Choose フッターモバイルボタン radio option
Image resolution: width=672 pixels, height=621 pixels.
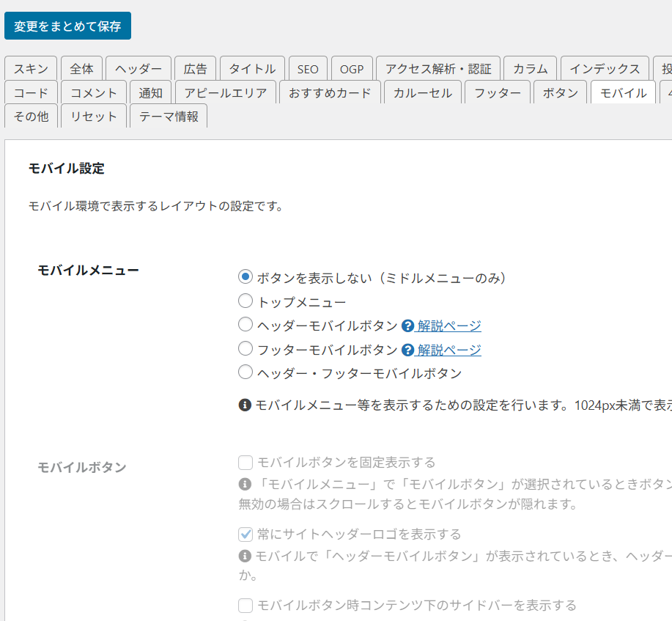pyautogui.click(x=245, y=349)
